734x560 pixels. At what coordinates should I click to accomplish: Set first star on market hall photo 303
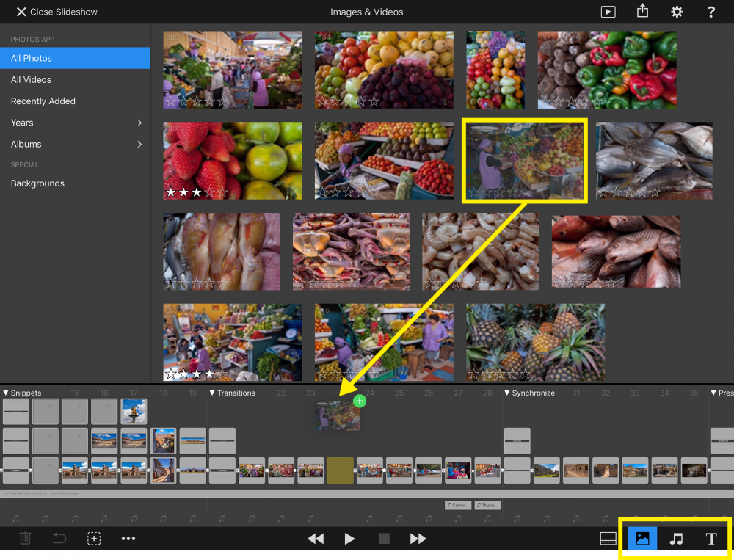(171, 101)
